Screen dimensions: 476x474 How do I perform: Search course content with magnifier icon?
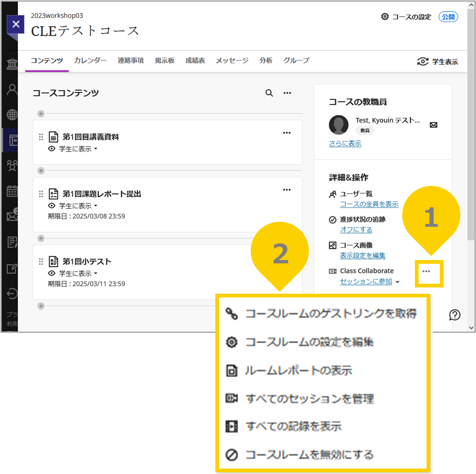[x=269, y=93]
